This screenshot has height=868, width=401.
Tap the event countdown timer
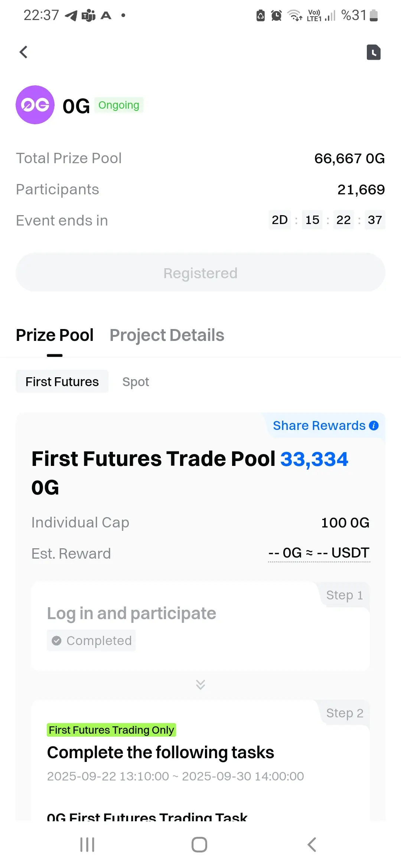327,220
